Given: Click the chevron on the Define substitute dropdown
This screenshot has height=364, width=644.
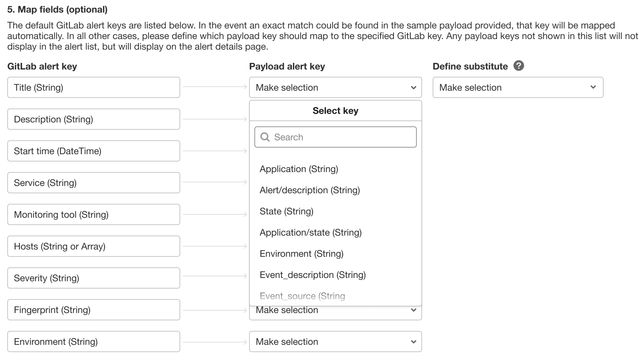Looking at the screenshot, I should [593, 87].
